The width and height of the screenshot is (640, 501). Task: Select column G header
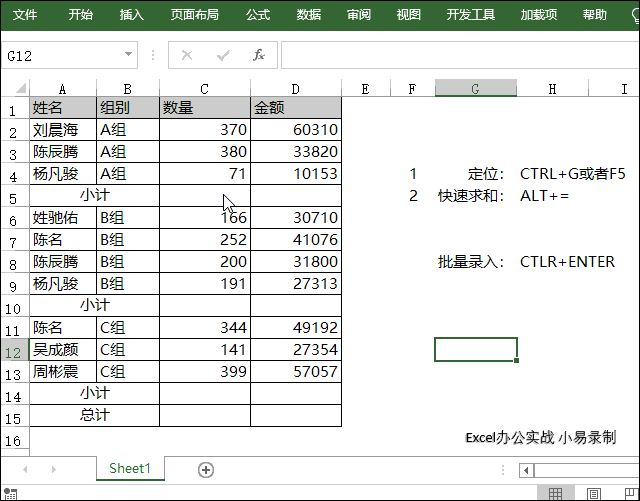(x=476, y=88)
